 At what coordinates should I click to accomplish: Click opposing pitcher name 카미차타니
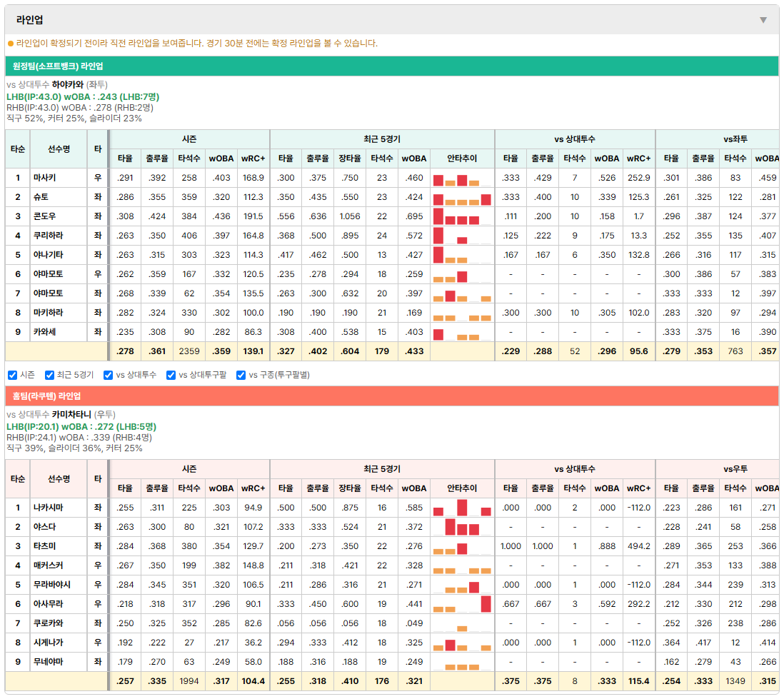pos(71,415)
